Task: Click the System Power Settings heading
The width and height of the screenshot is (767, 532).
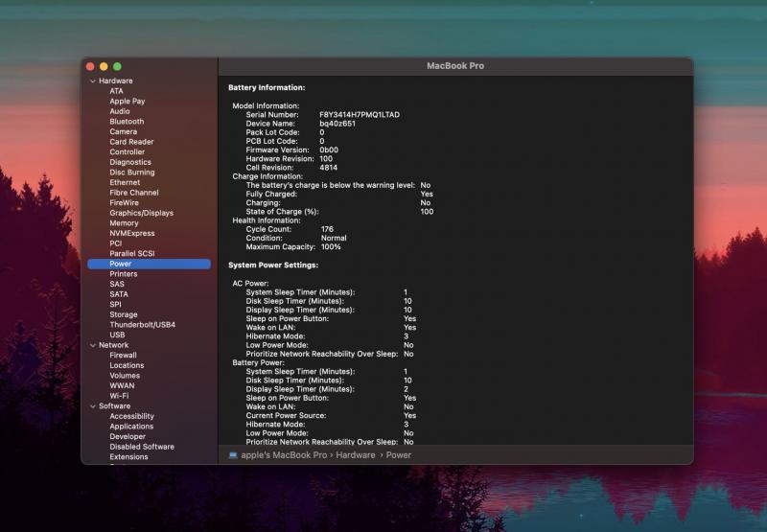Action: [273, 265]
